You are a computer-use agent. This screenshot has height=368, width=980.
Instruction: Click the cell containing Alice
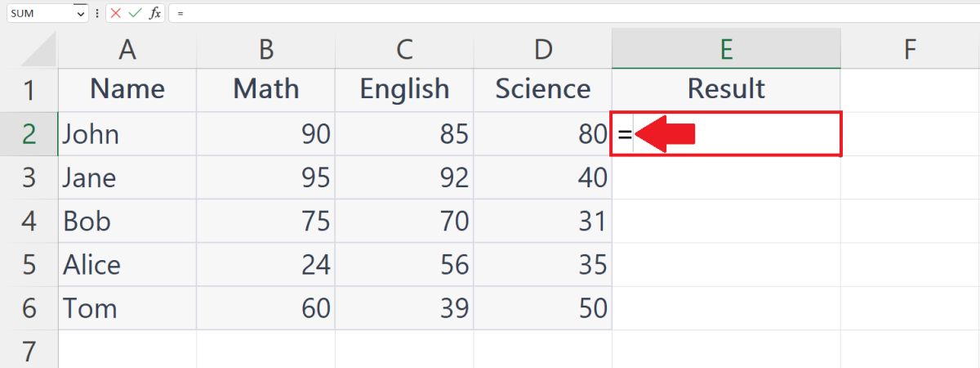[127, 265]
